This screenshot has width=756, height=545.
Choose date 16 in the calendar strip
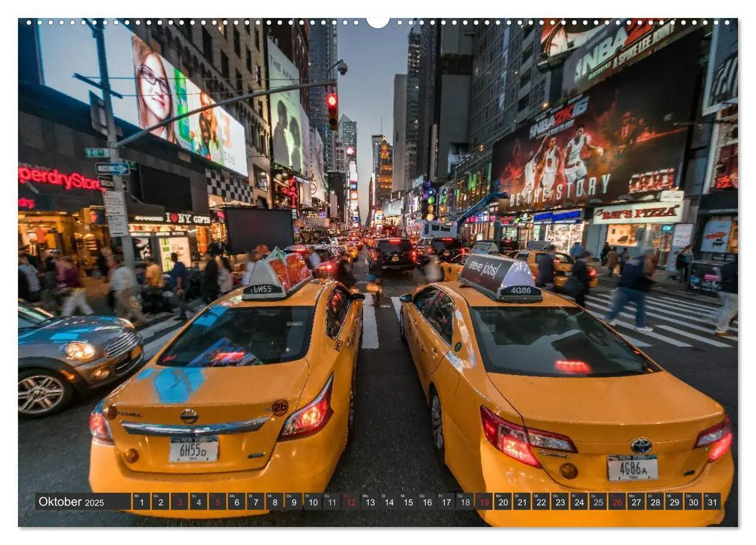pos(427,502)
